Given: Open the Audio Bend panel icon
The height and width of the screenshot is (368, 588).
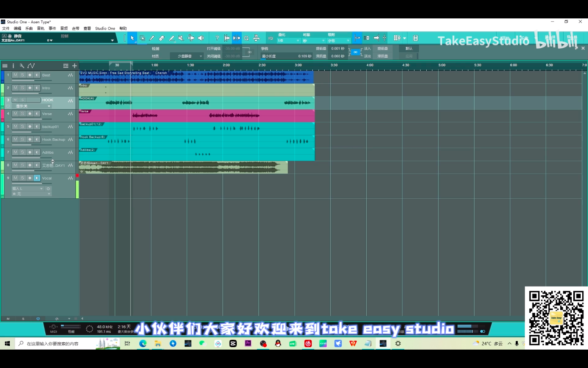Looking at the screenshot, I should tap(227, 38).
